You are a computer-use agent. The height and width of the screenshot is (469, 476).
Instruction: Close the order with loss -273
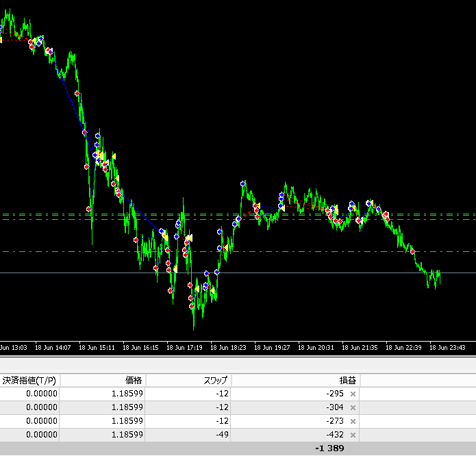(353, 421)
